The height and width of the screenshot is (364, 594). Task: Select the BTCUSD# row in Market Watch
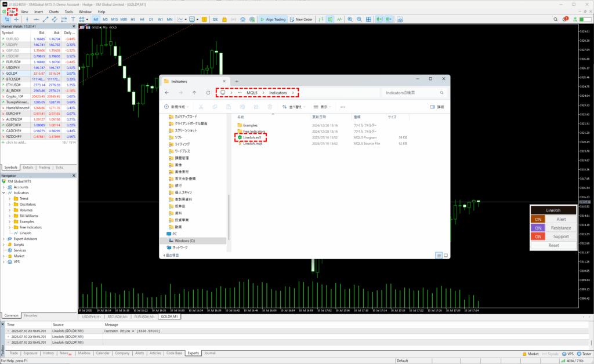38,79
